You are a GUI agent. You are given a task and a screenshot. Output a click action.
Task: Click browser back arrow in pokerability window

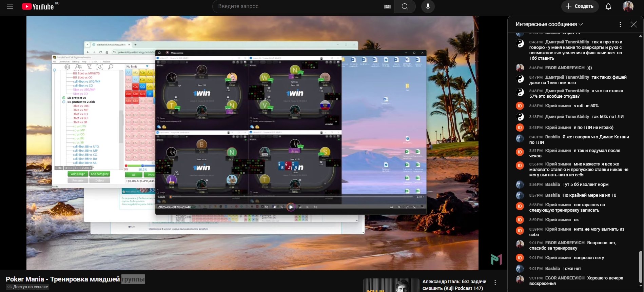click(x=88, y=52)
